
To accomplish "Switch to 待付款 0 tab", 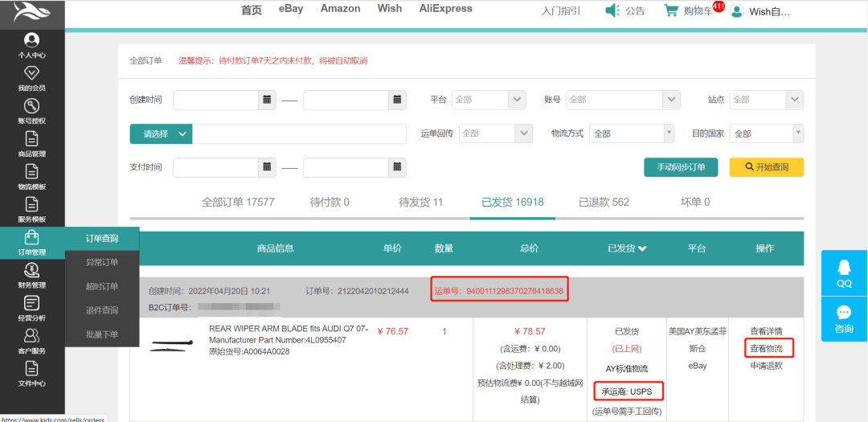I will 330,202.
